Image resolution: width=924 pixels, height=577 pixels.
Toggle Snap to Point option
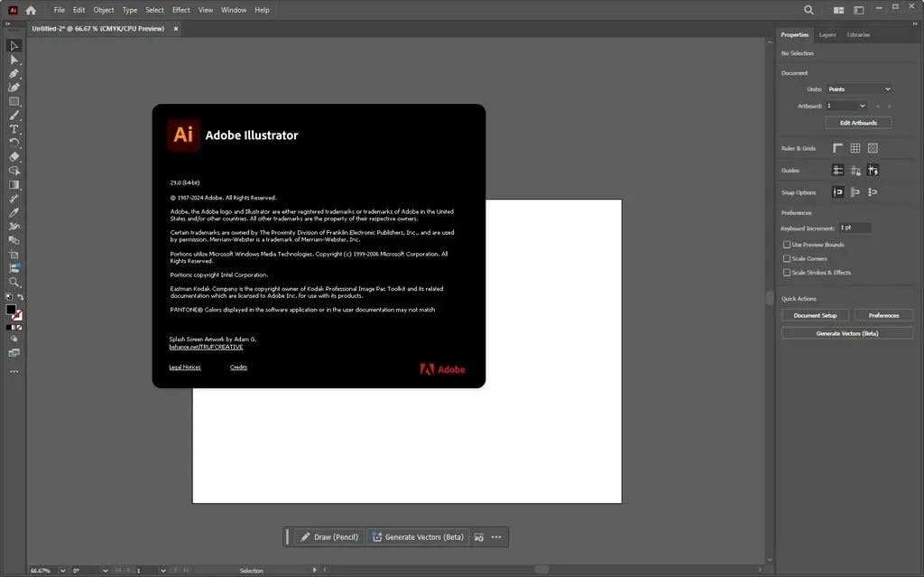coord(837,192)
